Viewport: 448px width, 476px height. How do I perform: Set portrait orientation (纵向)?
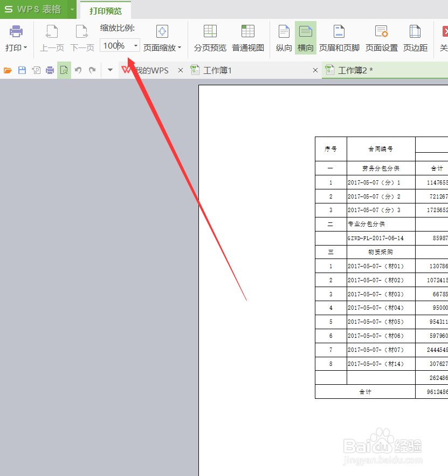tap(284, 38)
